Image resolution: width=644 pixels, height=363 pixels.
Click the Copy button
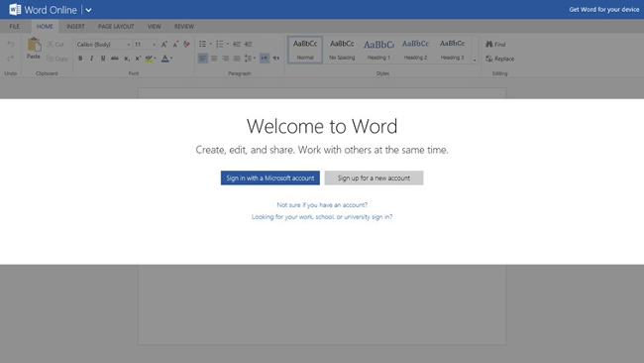tap(57, 59)
